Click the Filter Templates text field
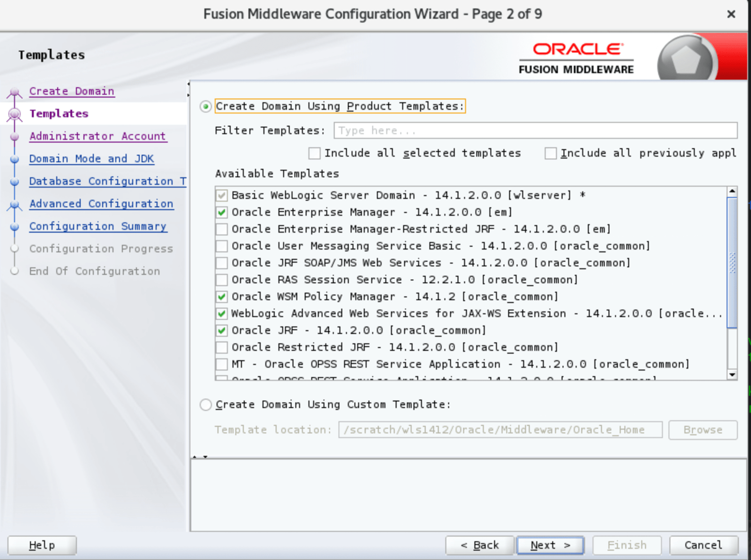The height and width of the screenshot is (560, 751). [535, 130]
